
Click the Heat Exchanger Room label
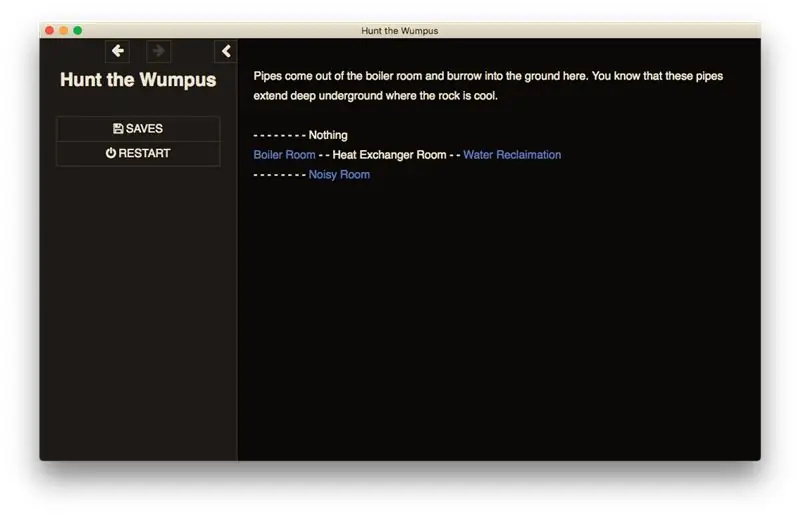coord(389,155)
